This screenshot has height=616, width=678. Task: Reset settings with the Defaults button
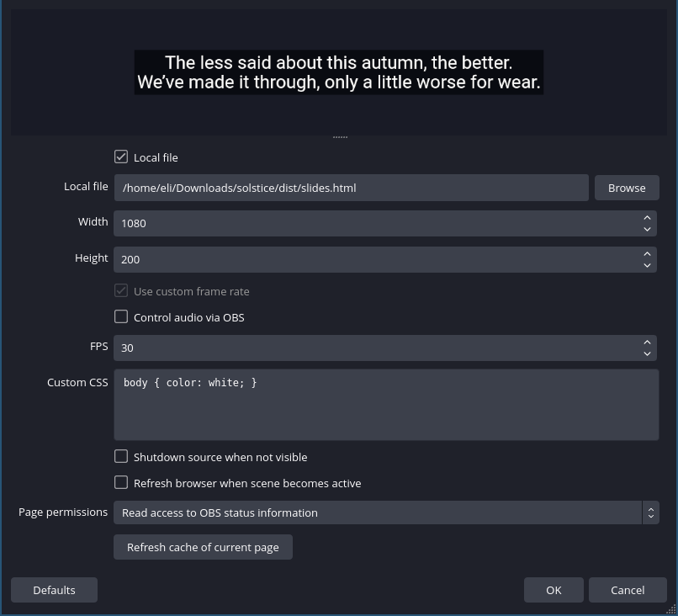[x=54, y=590]
